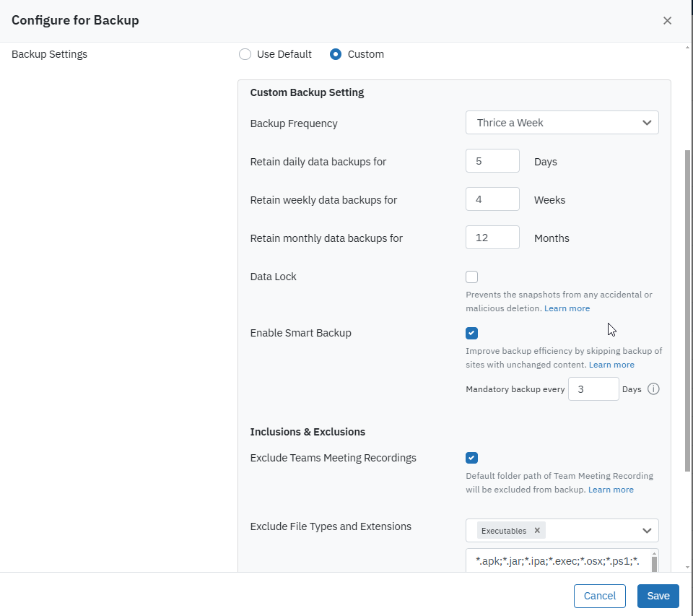Image resolution: width=693 pixels, height=616 pixels.
Task: Open Teams Meeting Recording Learn more link
Action: click(x=611, y=490)
